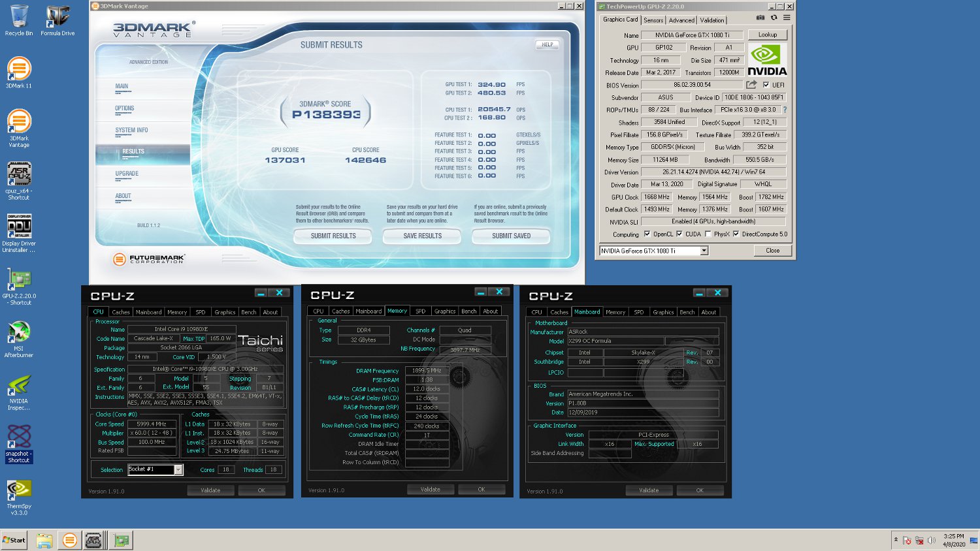The width and height of the screenshot is (980, 551).
Task: Click the HELP button in 3DMark Vantage
Action: pyautogui.click(x=547, y=44)
